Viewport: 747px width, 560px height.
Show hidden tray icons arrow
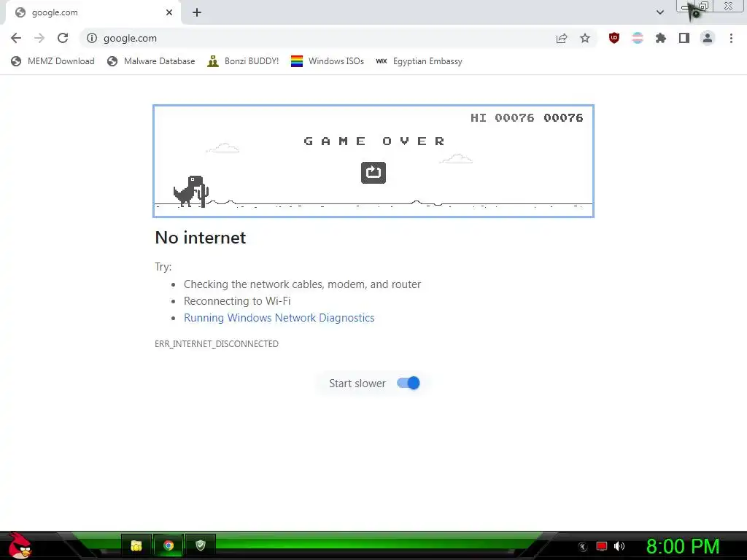tap(583, 547)
